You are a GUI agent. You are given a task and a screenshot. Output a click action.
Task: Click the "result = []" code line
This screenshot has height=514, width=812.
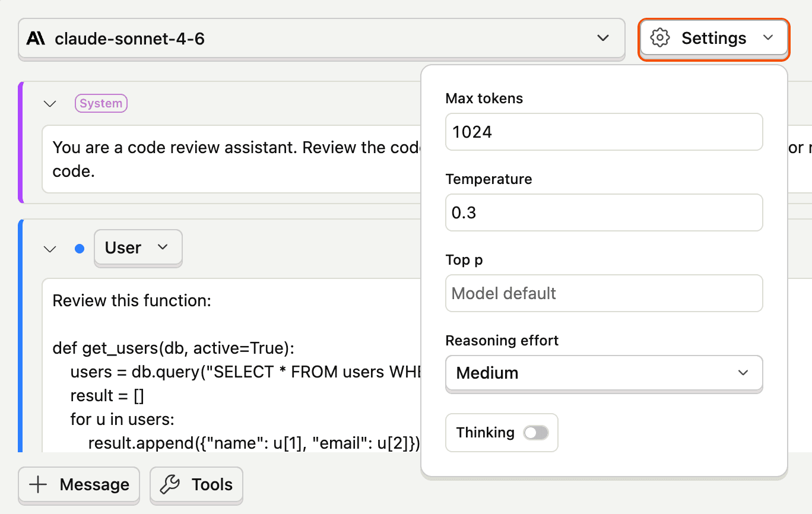click(107, 396)
